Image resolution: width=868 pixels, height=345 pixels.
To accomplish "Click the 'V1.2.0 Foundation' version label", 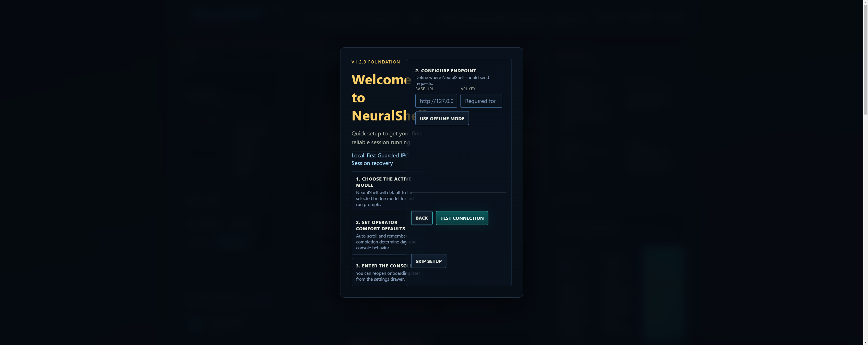I will 376,62.
